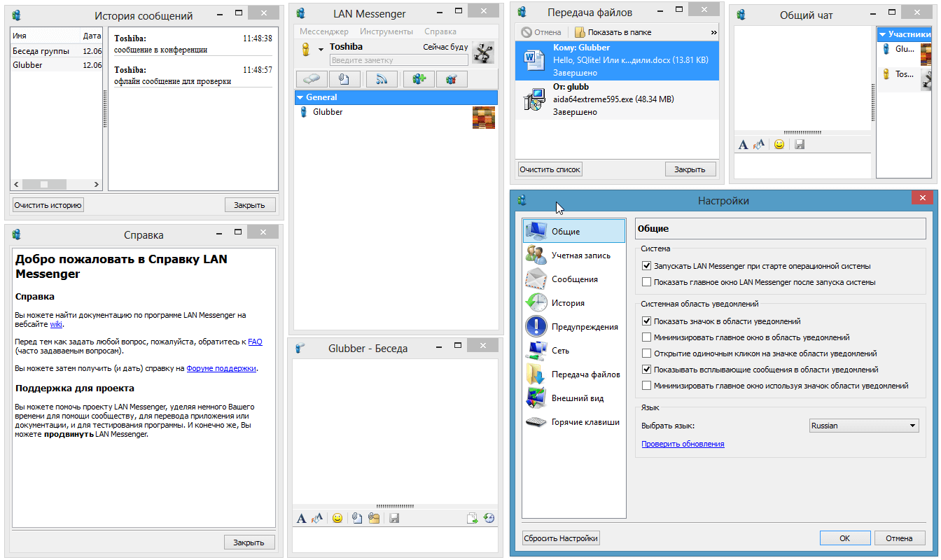Open public chat icon in LAN Messenger toolbar
The image size is (941, 560).
coord(452,79)
